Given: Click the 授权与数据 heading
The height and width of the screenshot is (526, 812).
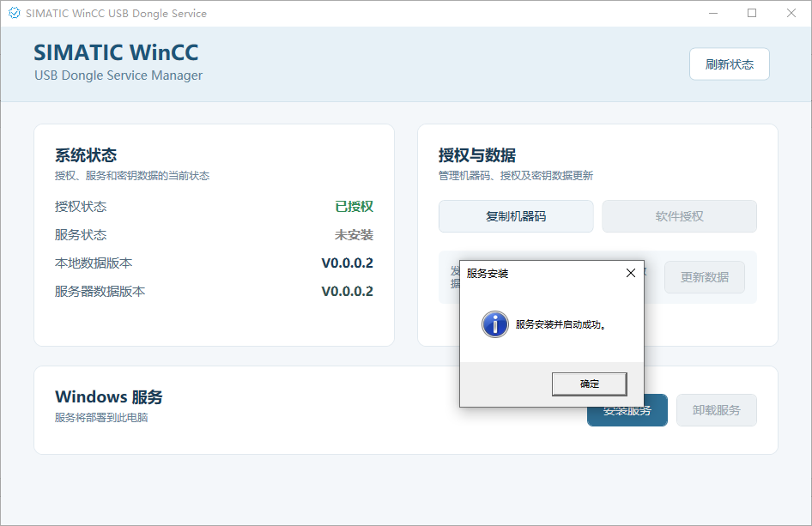Looking at the screenshot, I should click(477, 154).
